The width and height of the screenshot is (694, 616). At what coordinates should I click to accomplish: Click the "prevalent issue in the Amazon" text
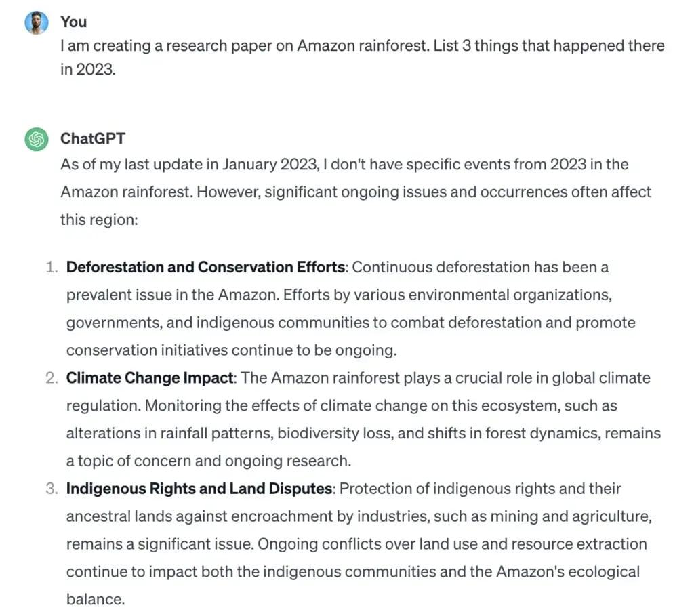pyautogui.click(x=171, y=295)
